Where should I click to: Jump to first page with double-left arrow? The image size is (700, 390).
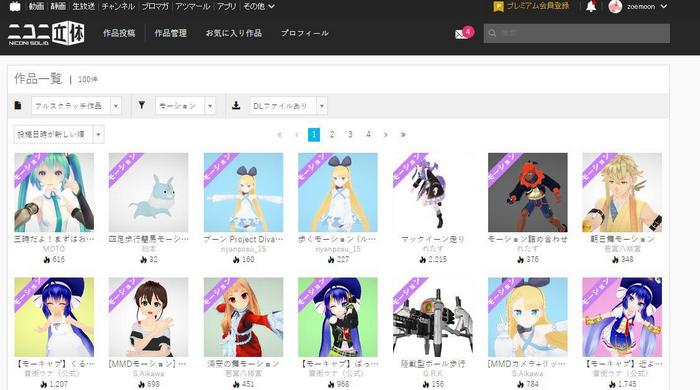tap(279, 134)
